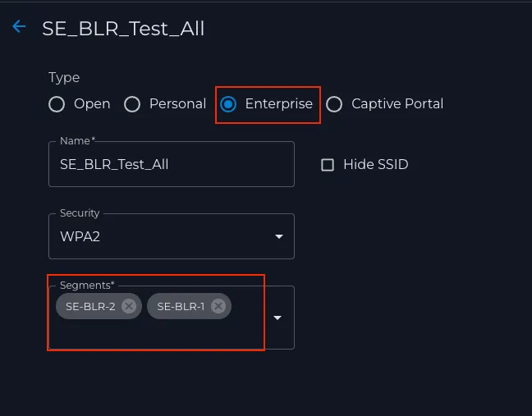Click the Security field label
The height and width of the screenshot is (416, 532).
pyautogui.click(x=80, y=213)
